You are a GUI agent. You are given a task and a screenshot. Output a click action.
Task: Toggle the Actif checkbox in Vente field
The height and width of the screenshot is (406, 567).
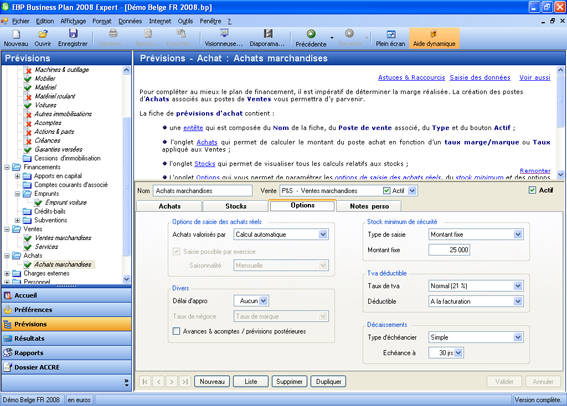pyautogui.click(x=387, y=191)
